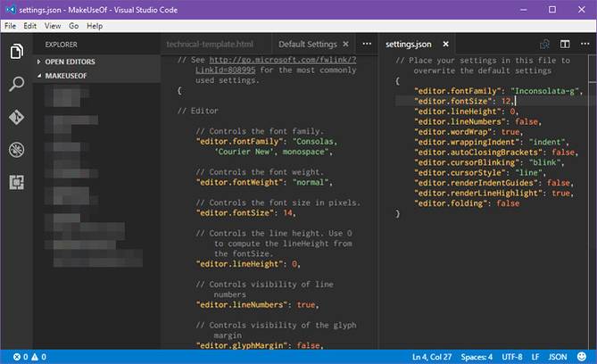This screenshot has height=364, width=597.
Task: Click "editor.wordWrap" key in settings.json
Action: tap(452, 132)
